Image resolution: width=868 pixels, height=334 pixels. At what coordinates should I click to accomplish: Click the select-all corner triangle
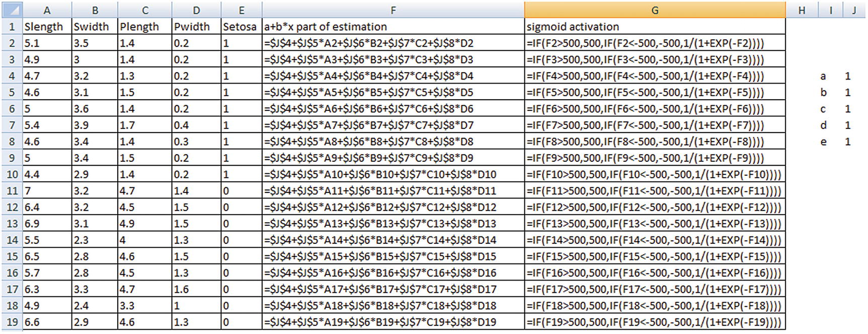coord(11,10)
